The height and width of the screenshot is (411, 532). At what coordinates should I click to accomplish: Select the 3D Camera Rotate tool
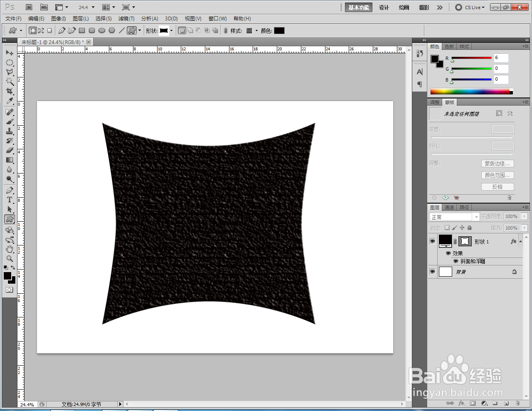10,240
